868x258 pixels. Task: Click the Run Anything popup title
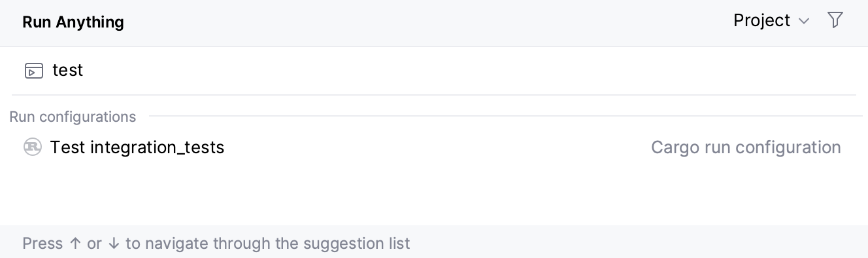[73, 22]
